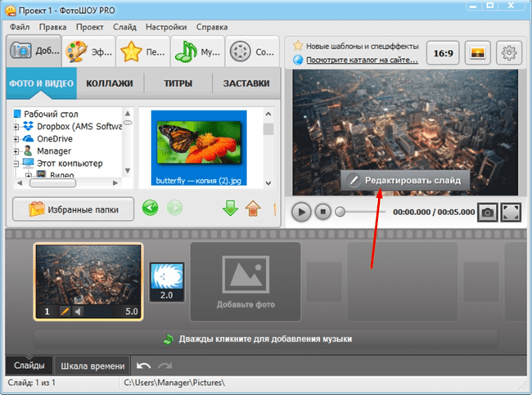Add photo to project with green down arrow

coord(230,209)
